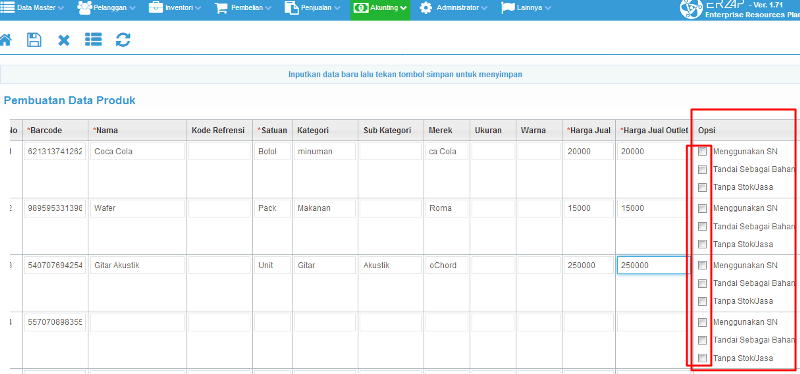Click the documents icon beside Penjualan
800x374 pixels.
[x=291, y=8]
